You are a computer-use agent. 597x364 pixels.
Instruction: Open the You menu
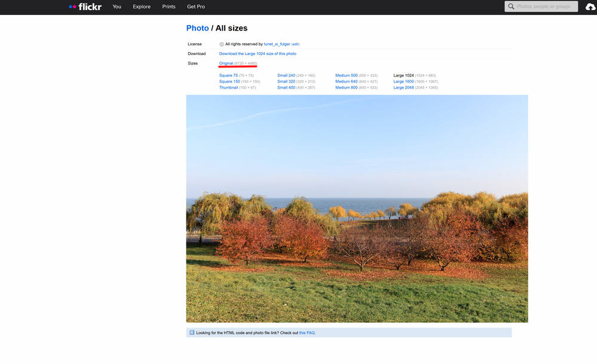click(117, 7)
